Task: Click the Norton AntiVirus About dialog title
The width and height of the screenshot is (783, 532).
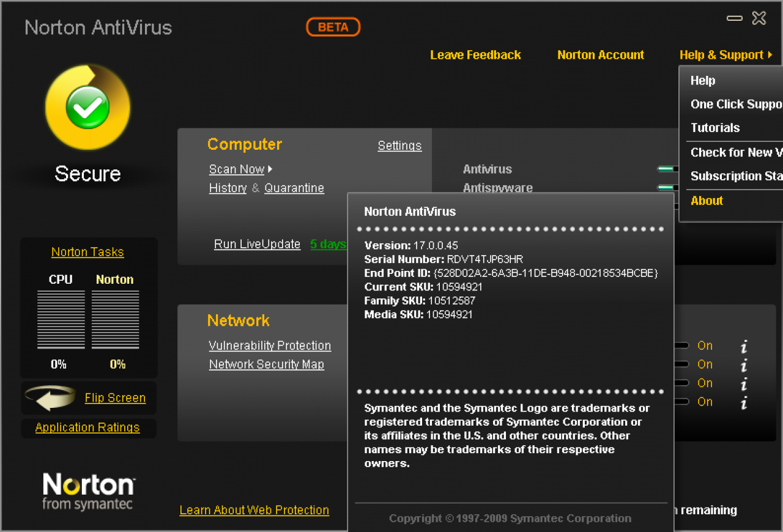Action: [x=410, y=212]
